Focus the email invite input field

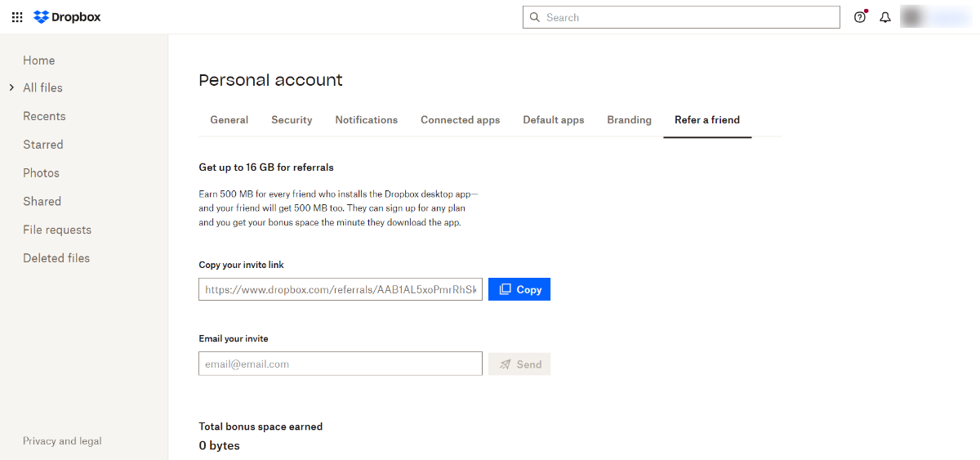pyautogui.click(x=341, y=364)
